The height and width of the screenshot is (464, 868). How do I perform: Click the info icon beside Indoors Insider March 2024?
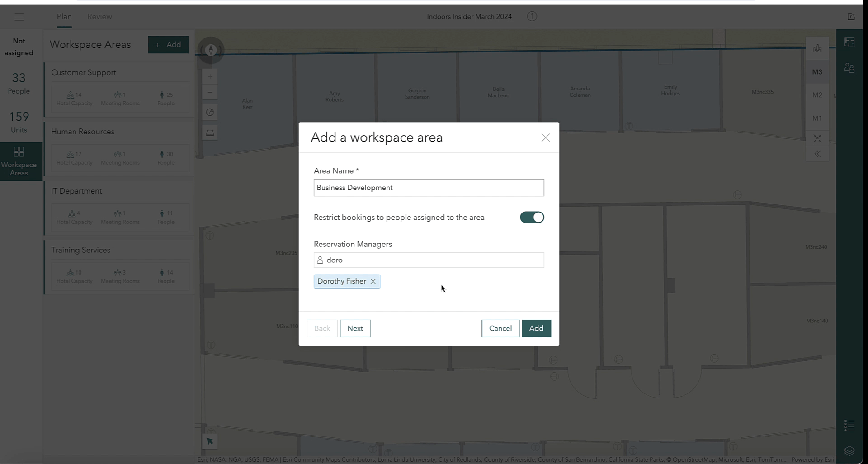click(532, 16)
